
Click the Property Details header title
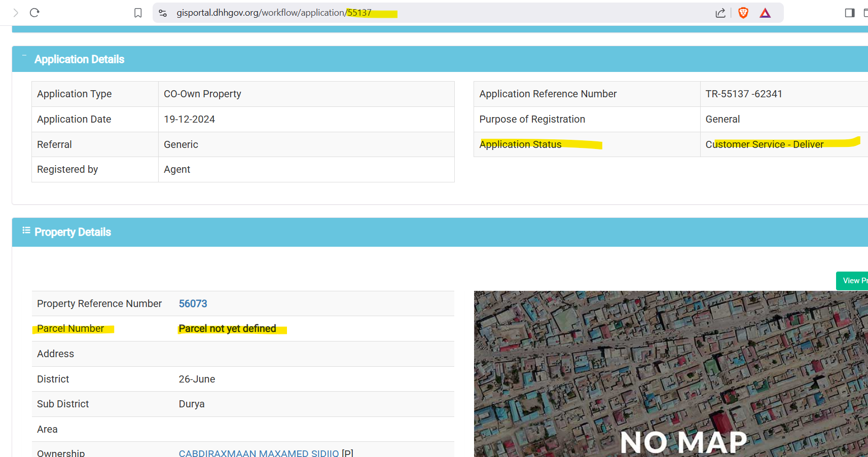pos(73,232)
